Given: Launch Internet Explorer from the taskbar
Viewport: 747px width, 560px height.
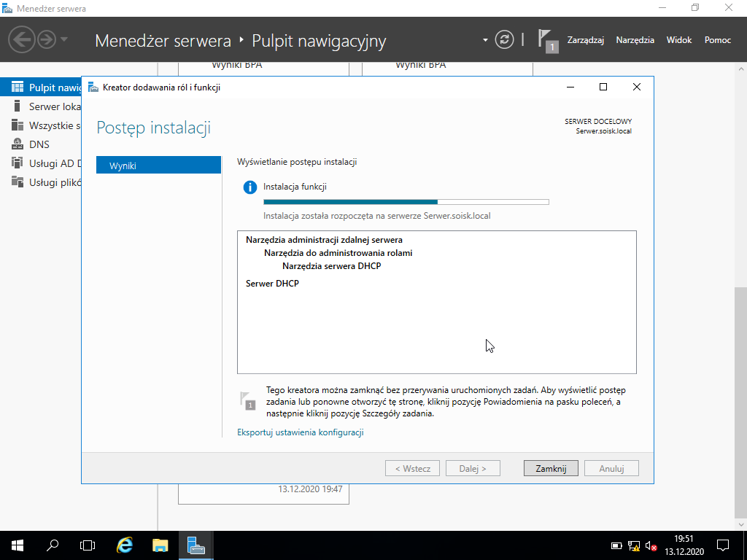Looking at the screenshot, I should pyautogui.click(x=125, y=545).
